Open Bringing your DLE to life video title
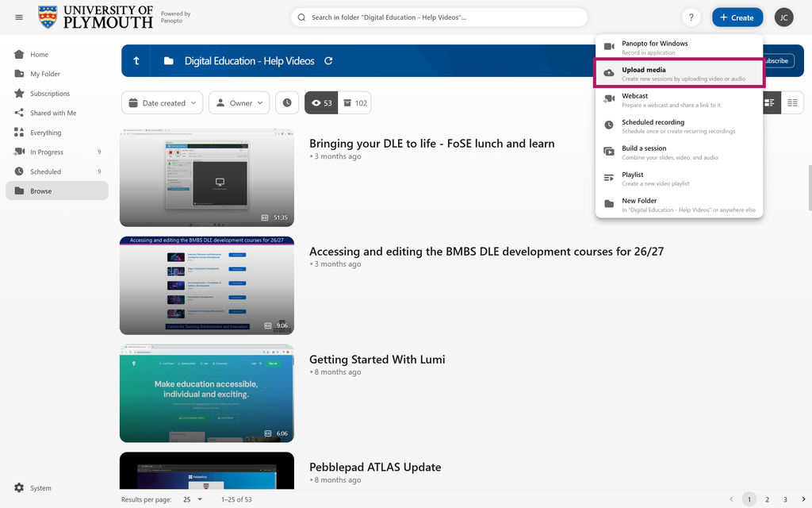 pyautogui.click(x=432, y=144)
